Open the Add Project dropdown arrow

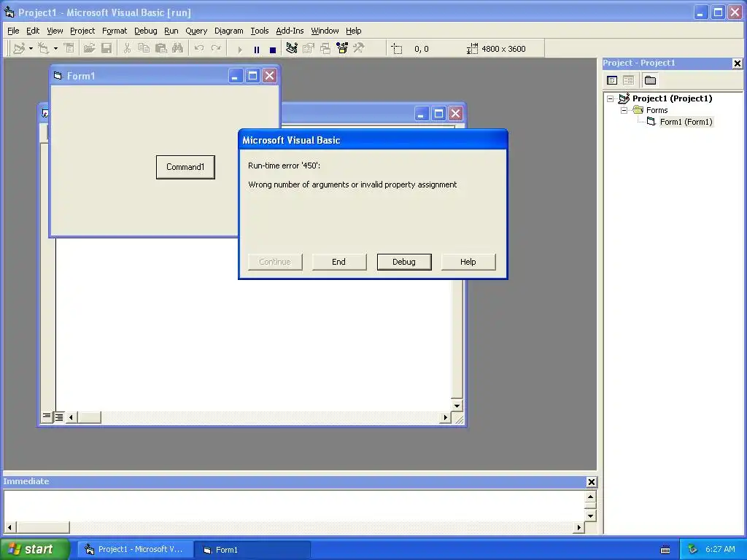coord(31,49)
